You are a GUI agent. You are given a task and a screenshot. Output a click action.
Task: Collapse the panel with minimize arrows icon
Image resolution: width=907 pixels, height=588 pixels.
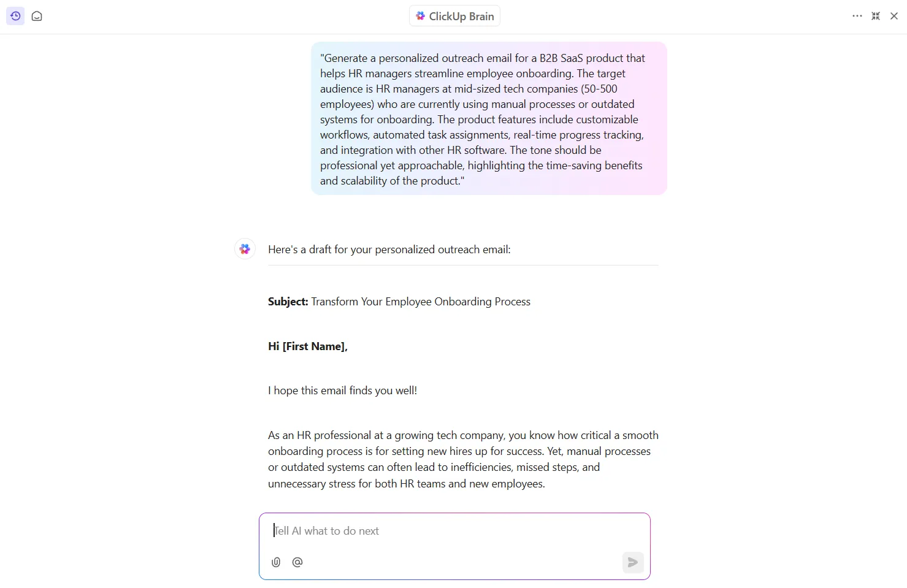pos(876,16)
